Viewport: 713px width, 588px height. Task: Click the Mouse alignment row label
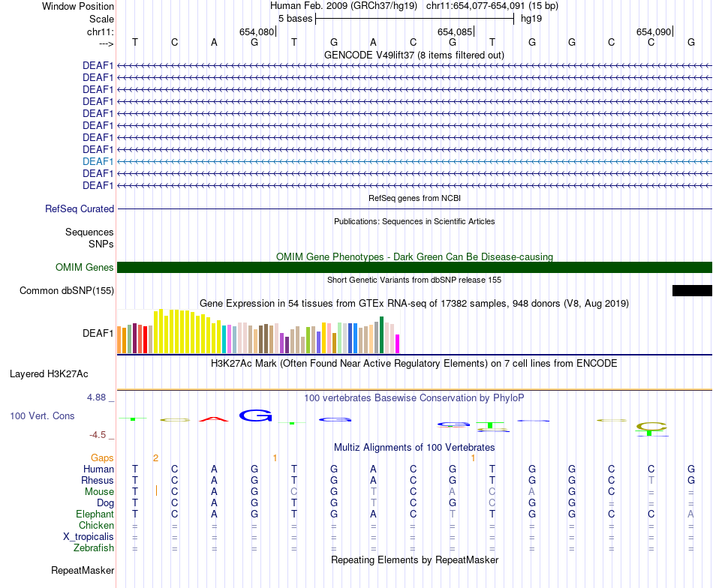pyautogui.click(x=99, y=492)
